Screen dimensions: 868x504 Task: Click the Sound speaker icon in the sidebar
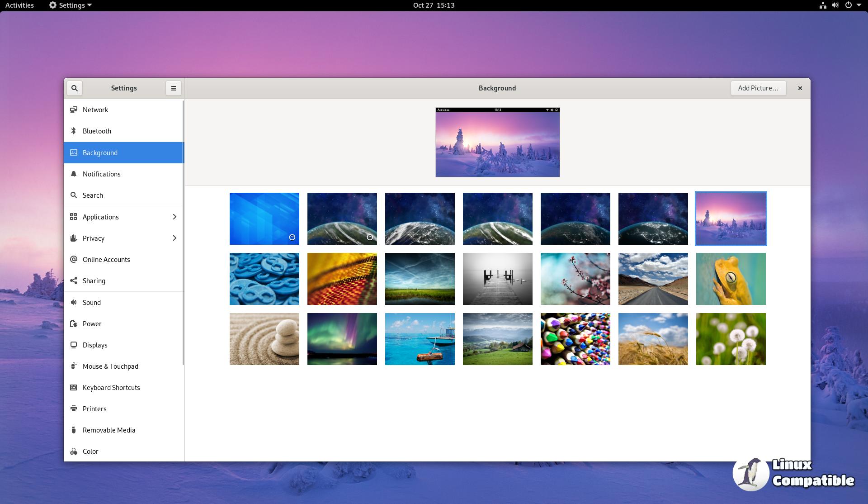(74, 302)
